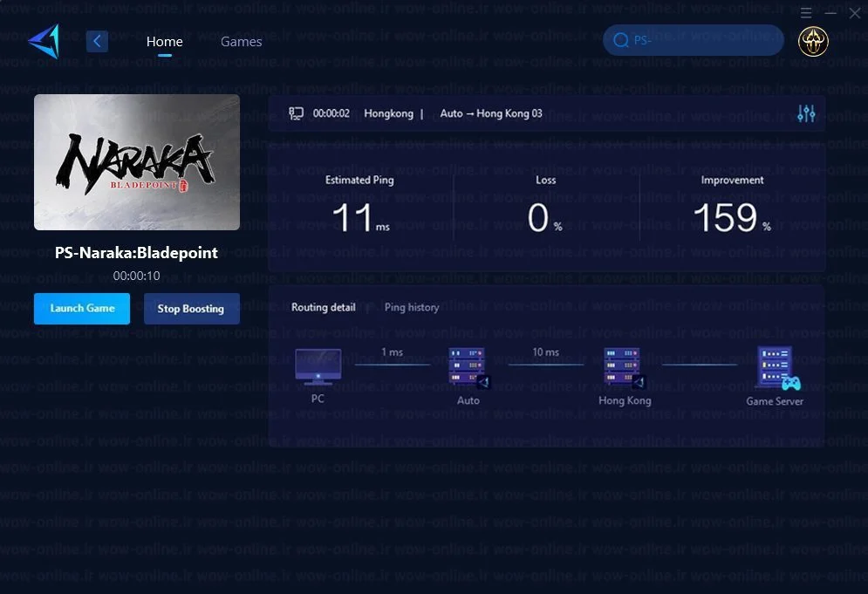Click the Naraka Bladepoint cover thumbnail
This screenshot has width=868, height=594.
coord(137,162)
